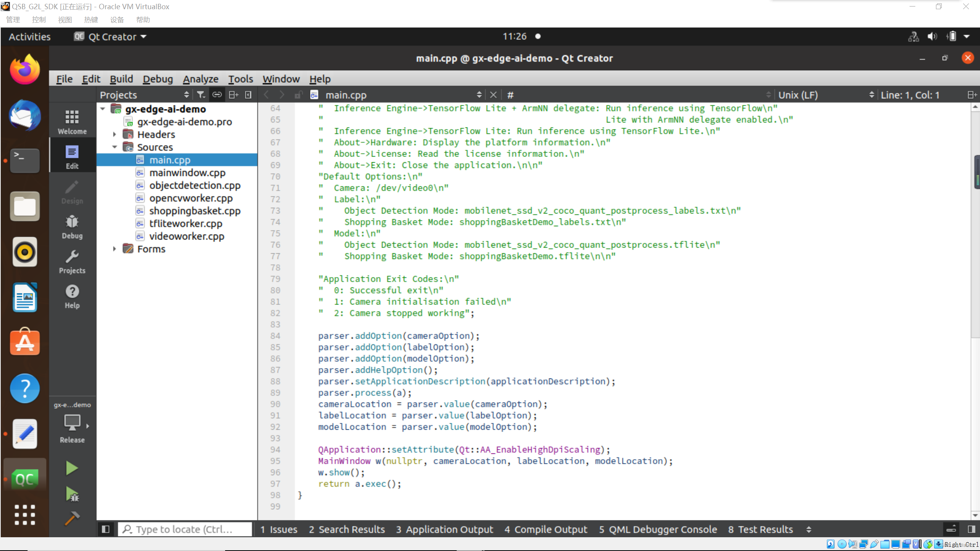Open the Build menu in menu bar
This screenshot has width=980, height=551.
pyautogui.click(x=121, y=79)
